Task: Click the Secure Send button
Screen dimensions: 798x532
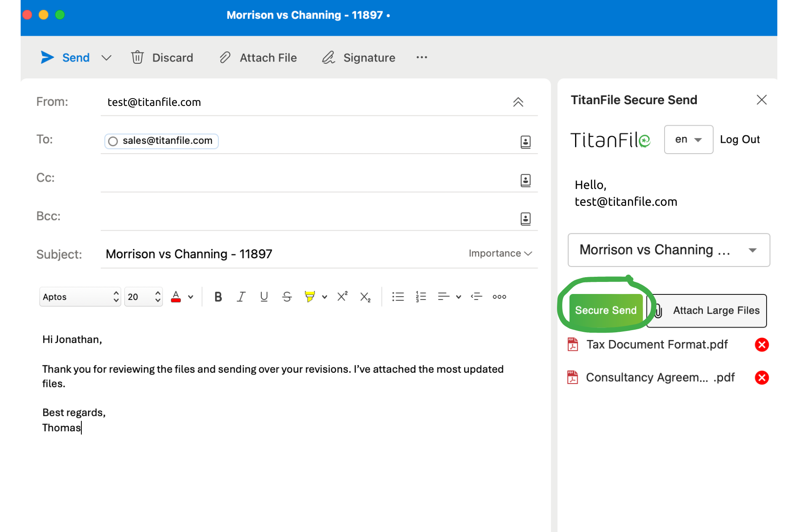Action: pos(606,310)
